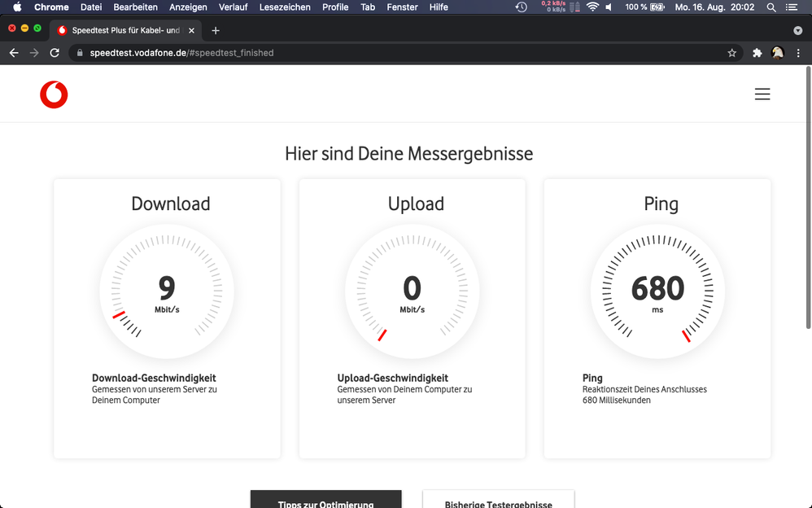Image resolution: width=812 pixels, height=508 pixels.
Task: Open a new tab
Action: 216,30
